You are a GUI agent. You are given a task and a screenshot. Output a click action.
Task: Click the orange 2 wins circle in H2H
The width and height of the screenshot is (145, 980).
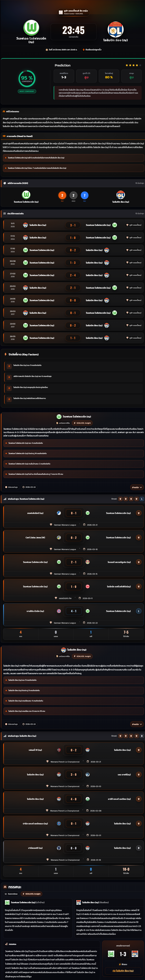pyautogui.click(x=62, y=195)
